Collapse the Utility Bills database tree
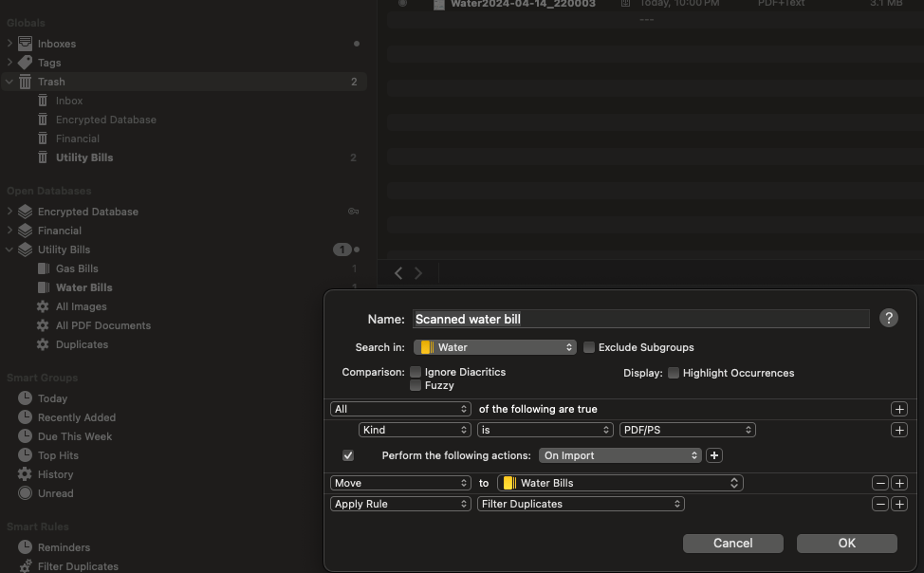This screenshot has width=924, height=573. click(9, 250)
